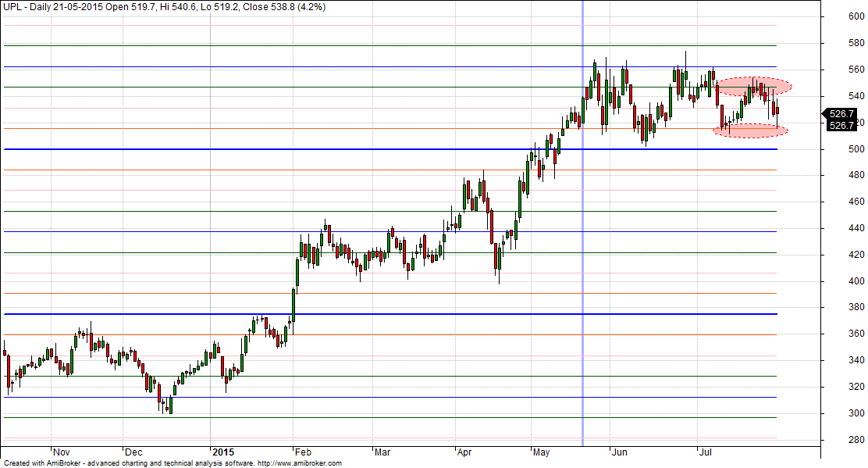Open the amibroker.com link in footer
The image size is (868, 468).
click(x=299, y=463)
